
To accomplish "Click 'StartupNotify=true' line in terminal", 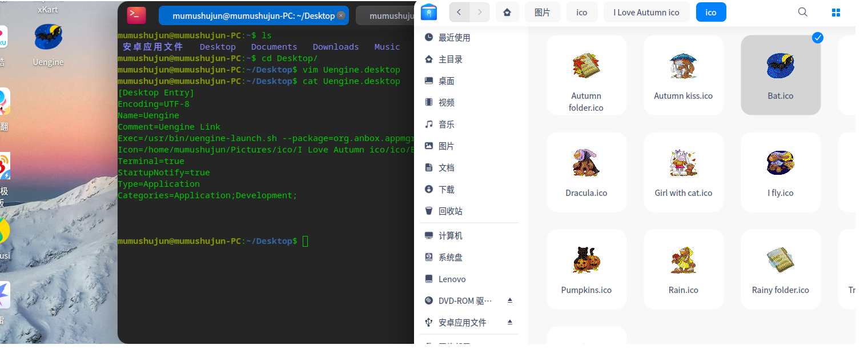I will 164,173.
